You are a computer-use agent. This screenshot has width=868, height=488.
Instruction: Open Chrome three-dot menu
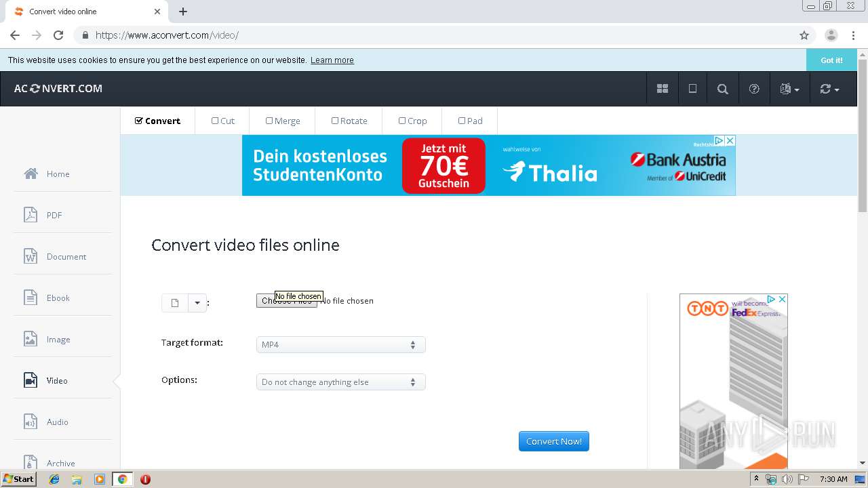click(853, 35)
